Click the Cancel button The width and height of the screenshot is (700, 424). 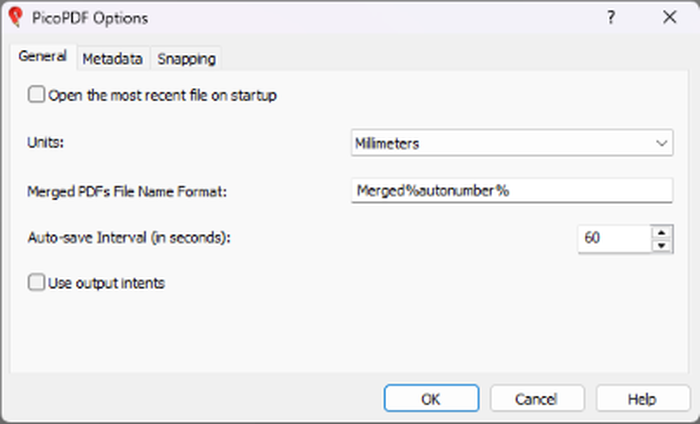pyautogui.click(x=537, y=399)
